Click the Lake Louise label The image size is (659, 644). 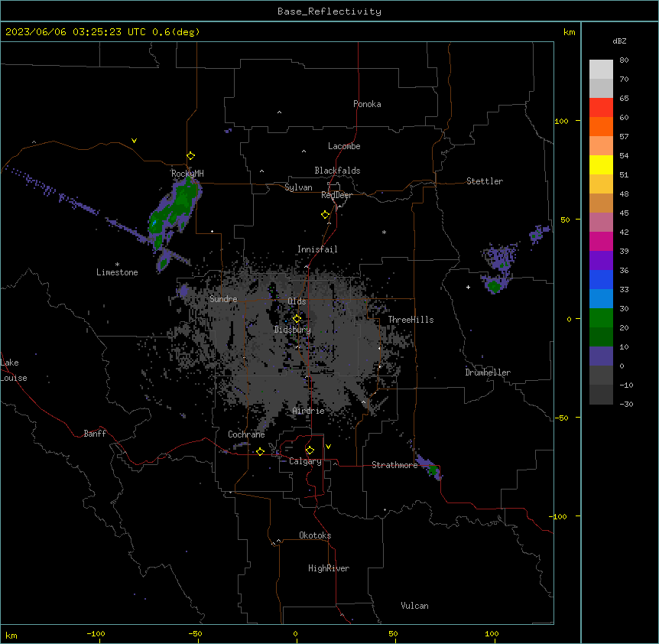click(x=14, y=370)
